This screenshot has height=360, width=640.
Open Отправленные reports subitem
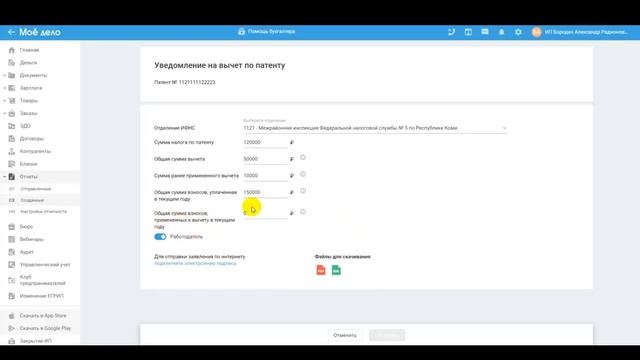tap(36, 189)
